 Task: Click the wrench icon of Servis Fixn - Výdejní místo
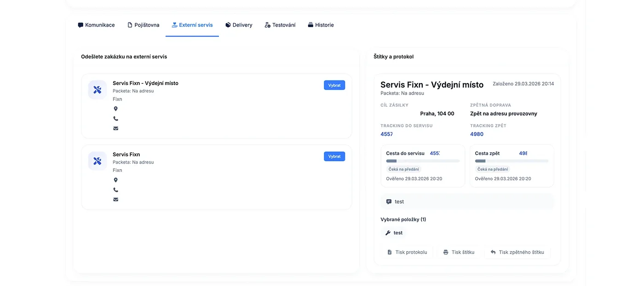click(x=98, y=90)
